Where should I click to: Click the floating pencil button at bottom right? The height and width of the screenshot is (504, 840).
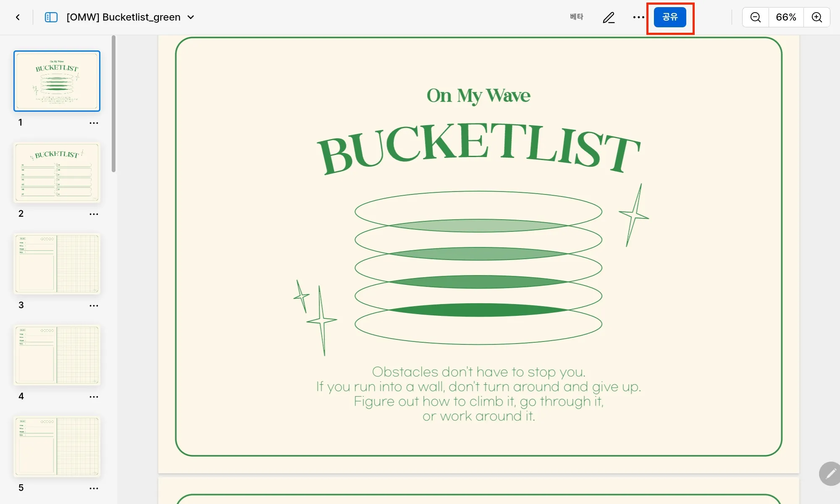(830, 474)
